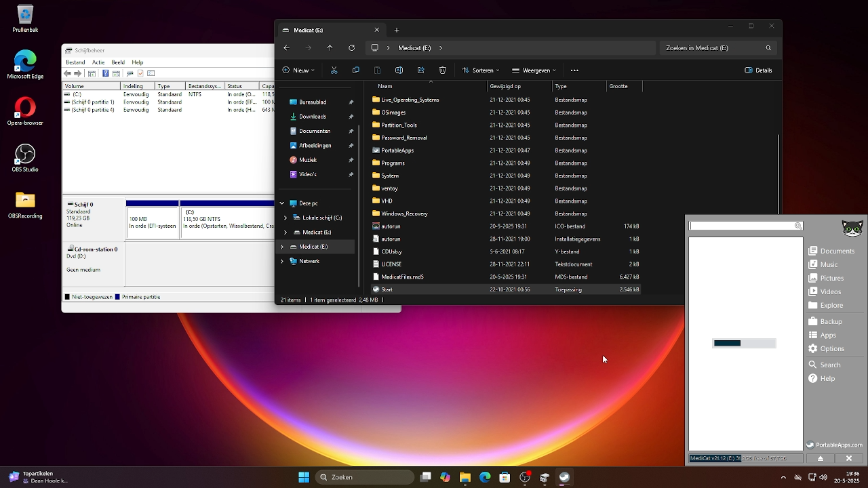Select the OBSRecording folder on the desktop
Screen dimensions: 868x488
coord(25,205)
